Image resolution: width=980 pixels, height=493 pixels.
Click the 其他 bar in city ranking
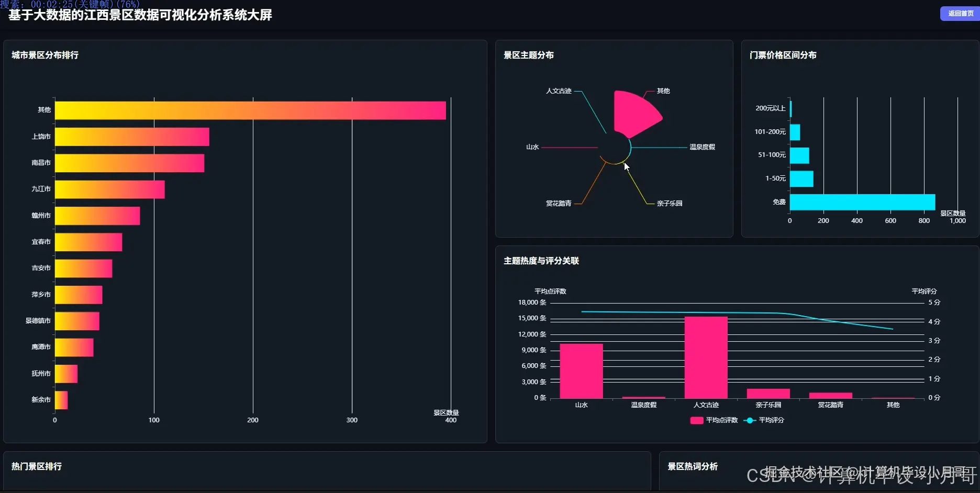tap(250, 110)
